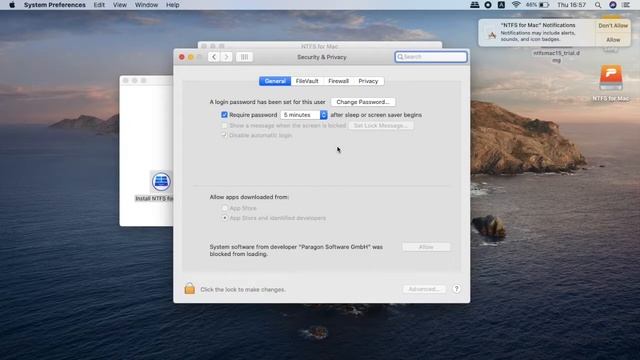The image size is (640, 360).
Task: Open Spotlight search in the menu bar
Action: coord(598,5)
